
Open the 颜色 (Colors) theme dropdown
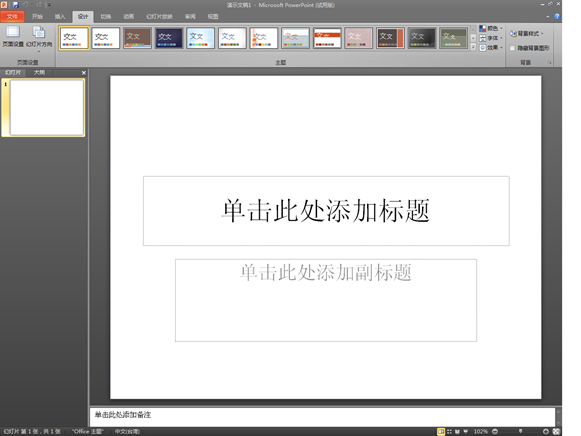(491, 28)
